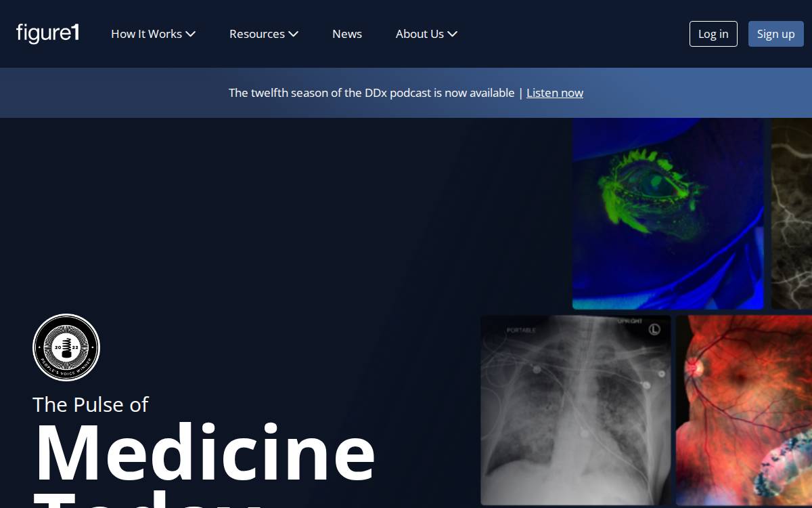812x508 pixels.
Task: Open the grayscale angiogram image at right edge
Action: (792, 213)
